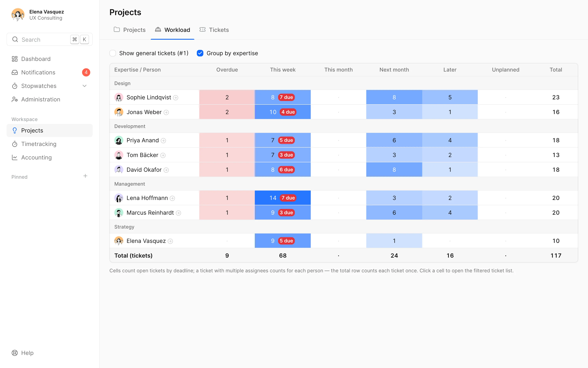588x368 pixels.
Task: Click the arrow icon beside Tom Bäcker
Action: pos(163,155)
